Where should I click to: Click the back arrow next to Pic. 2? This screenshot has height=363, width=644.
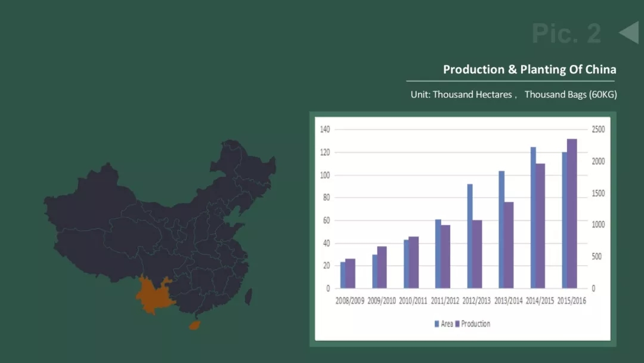[x=629, y=32]
